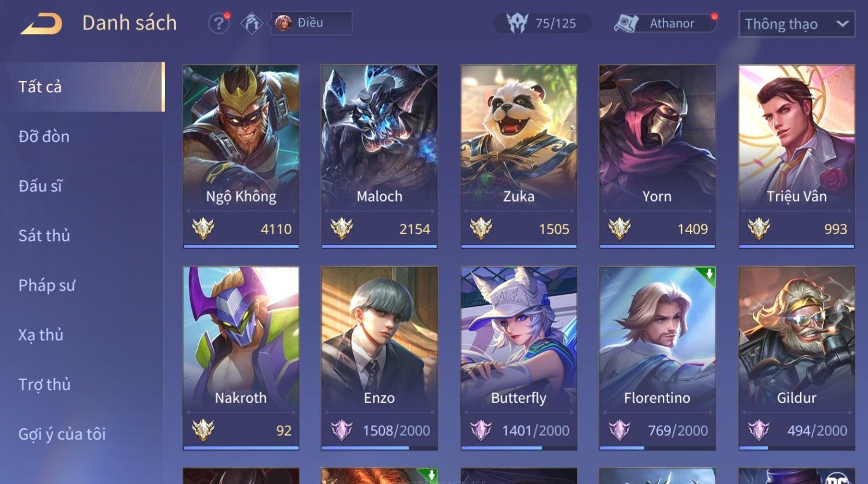868x484 pixels.
Task: Open the Gợi ý của tôi section
Action: pos(62,434)
